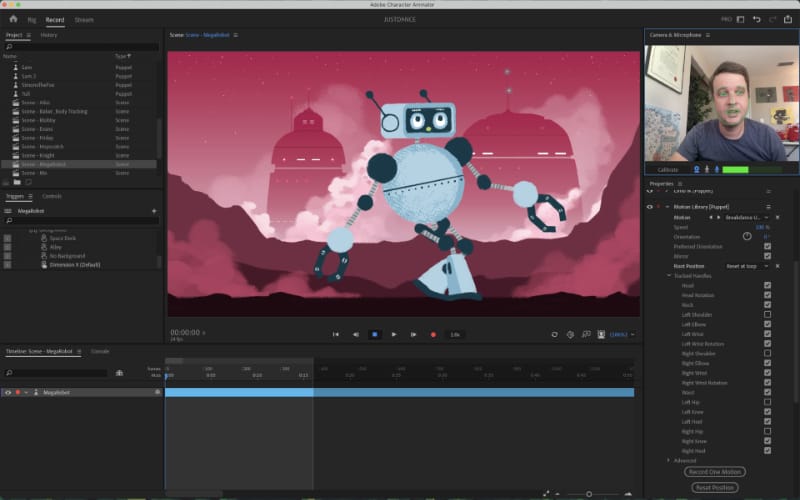Open the History tab
Image resolution: width=800 pixels, height=500 pixels.
pyautogui.click(x=49, y=35)
